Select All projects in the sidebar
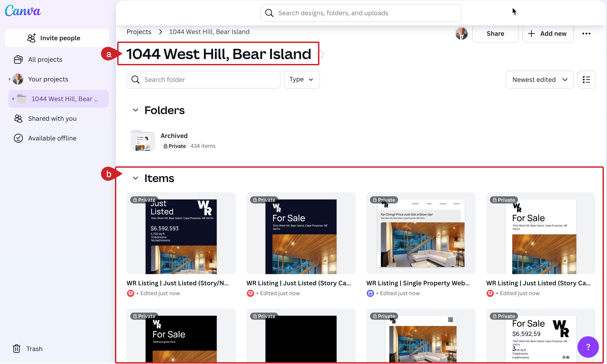 point(45,59)
